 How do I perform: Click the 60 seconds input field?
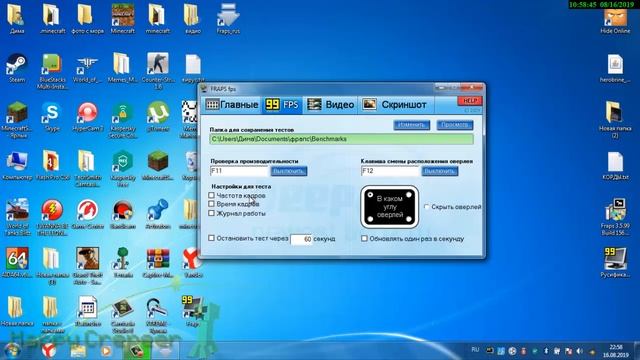pyautogui.click(x=301, y=239)
